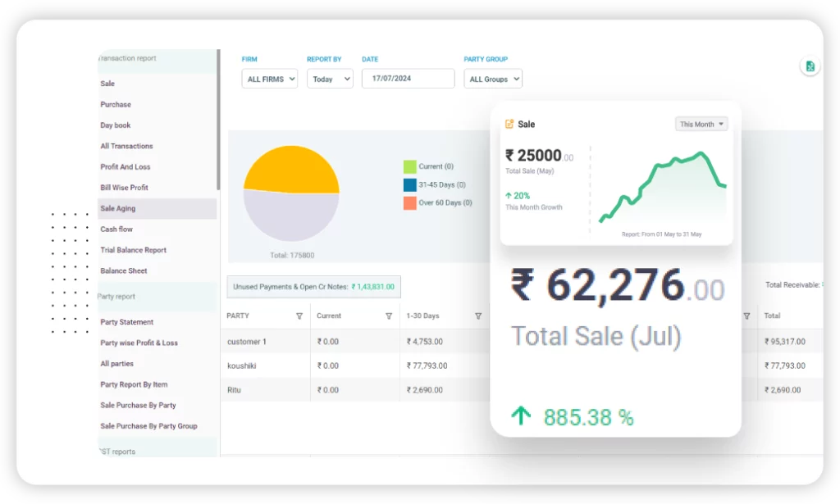
Task: Click the Party report section header
Action: coord(157,297)
